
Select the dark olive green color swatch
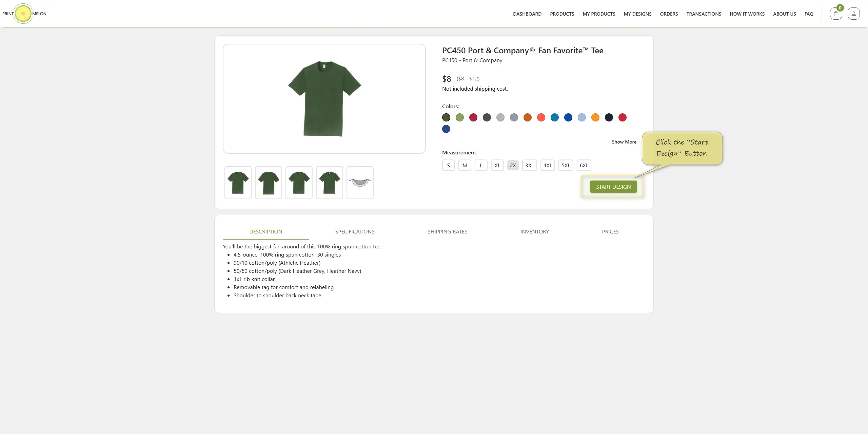pos(446,117)
